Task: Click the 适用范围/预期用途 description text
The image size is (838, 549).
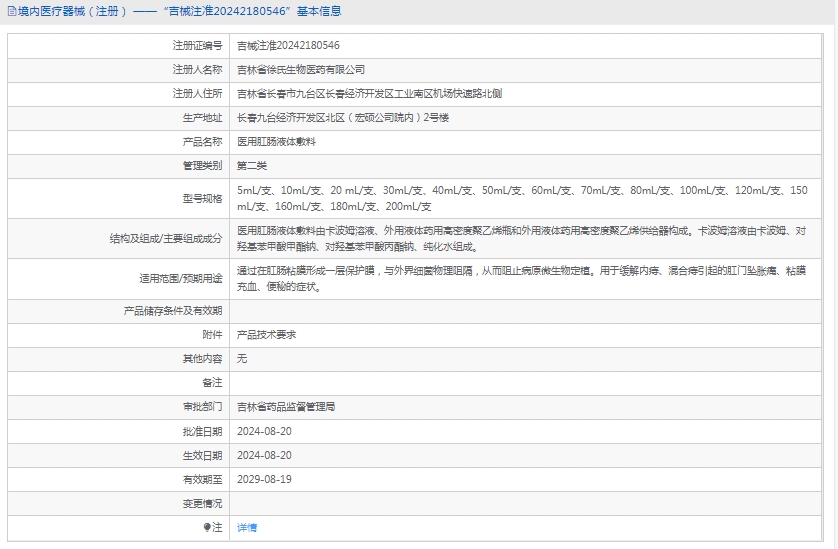Action: (521, 278)
